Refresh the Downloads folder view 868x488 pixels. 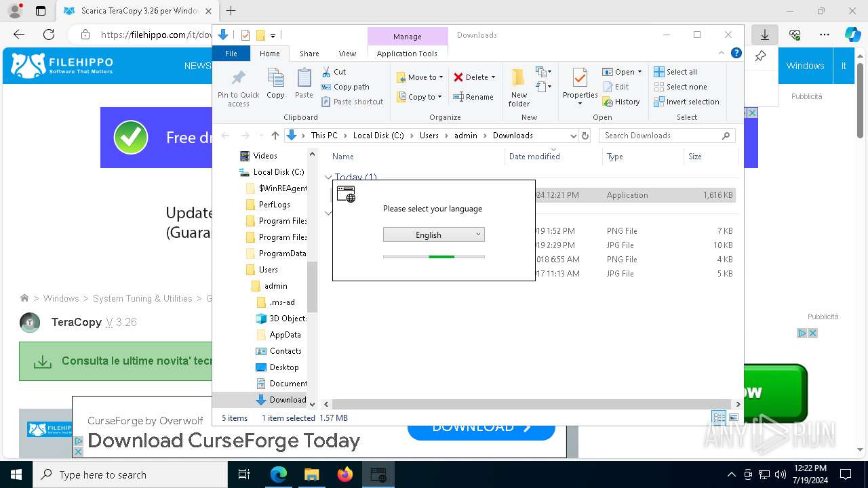pos(585,136)
